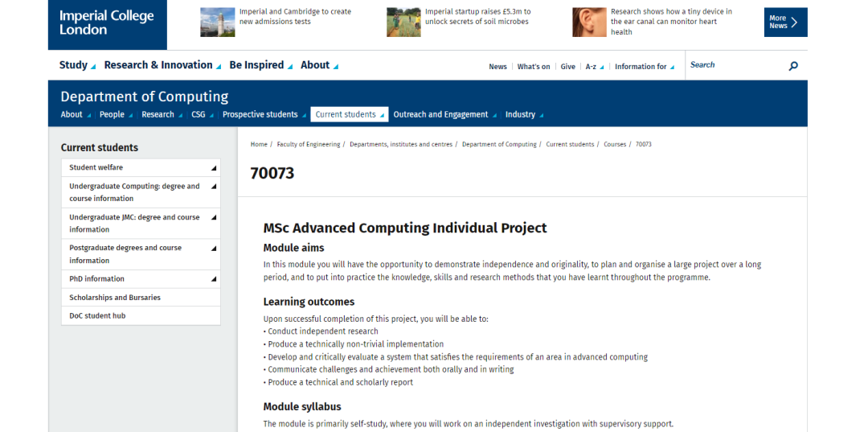Expand the Research & Innovation menu
The width and height of the screenshot is (868, 432).
point(162,65)
